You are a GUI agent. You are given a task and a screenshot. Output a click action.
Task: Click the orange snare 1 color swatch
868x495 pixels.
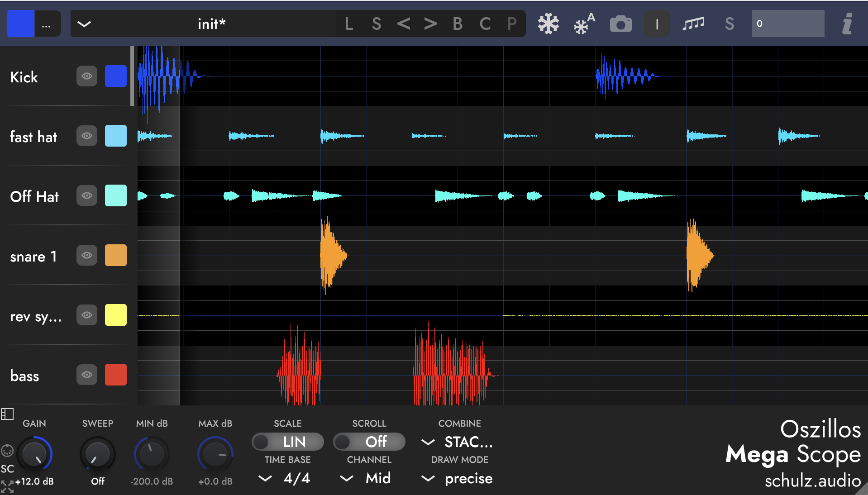pyautogui.click(x=115, y=255)
